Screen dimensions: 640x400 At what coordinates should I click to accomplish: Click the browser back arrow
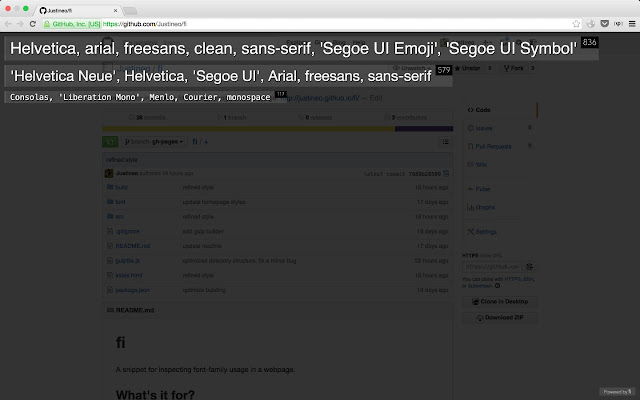[x=8, y=22]
